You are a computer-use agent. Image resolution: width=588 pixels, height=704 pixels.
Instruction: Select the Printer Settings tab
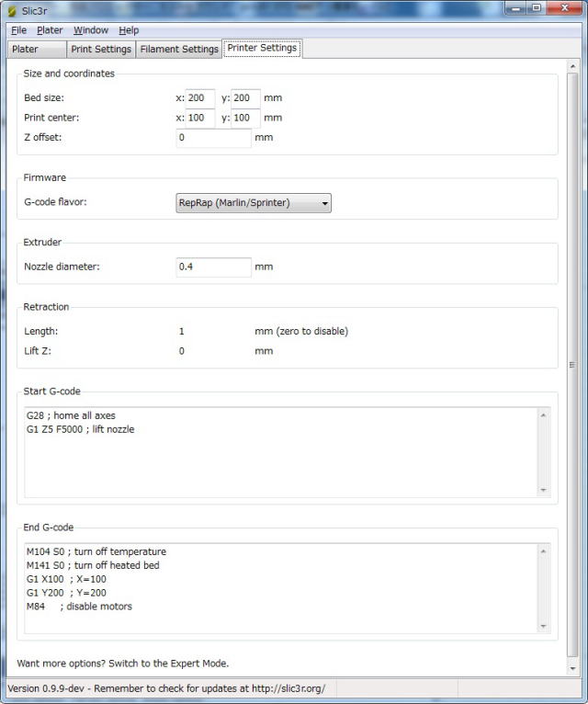point(262,48)
